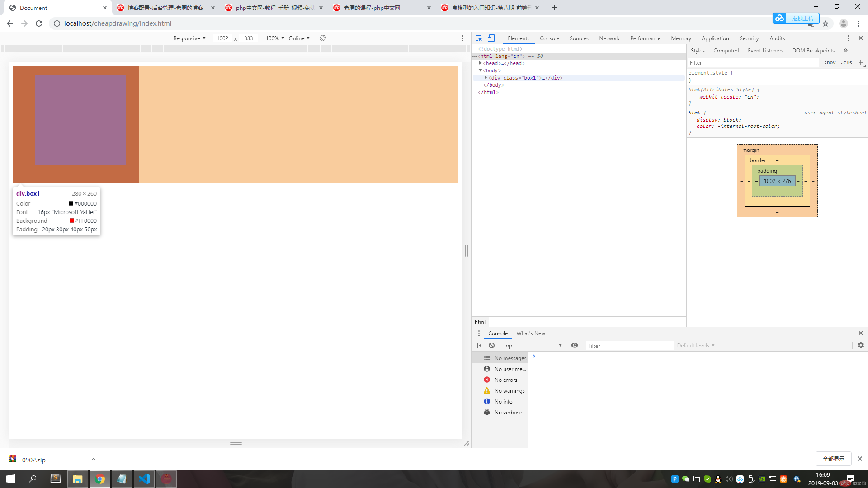Click the viewport width 1002 field

tap(222, 38)
